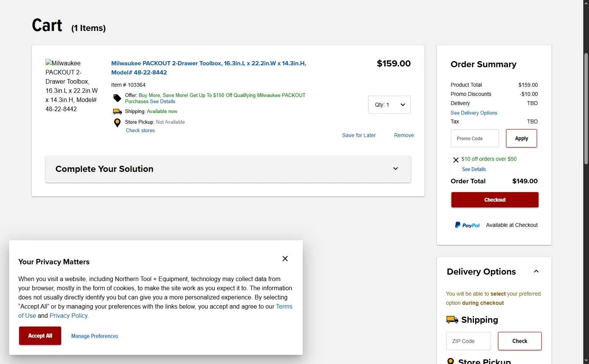
Task: Click the Check shipping button
Action: click(x=519, y=341)
